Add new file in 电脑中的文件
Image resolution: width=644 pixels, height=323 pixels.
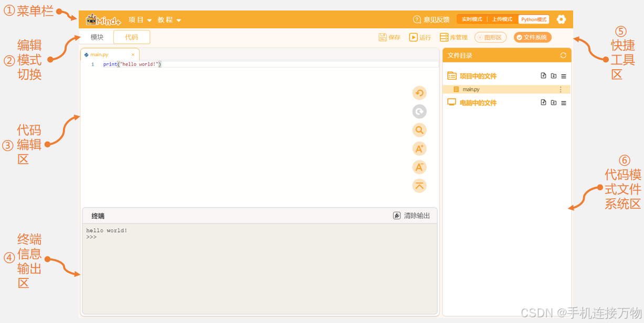pyautogui.click(x=543, y=102)
